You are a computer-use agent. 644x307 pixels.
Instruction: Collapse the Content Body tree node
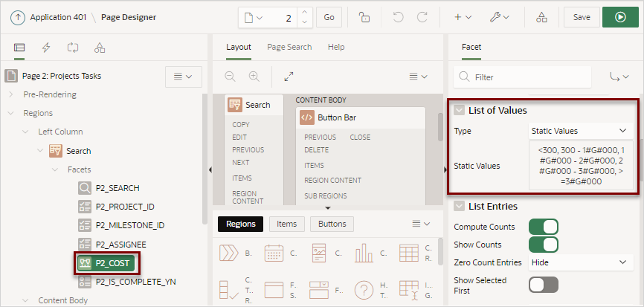pyautogui.click(x=25, y=300)
